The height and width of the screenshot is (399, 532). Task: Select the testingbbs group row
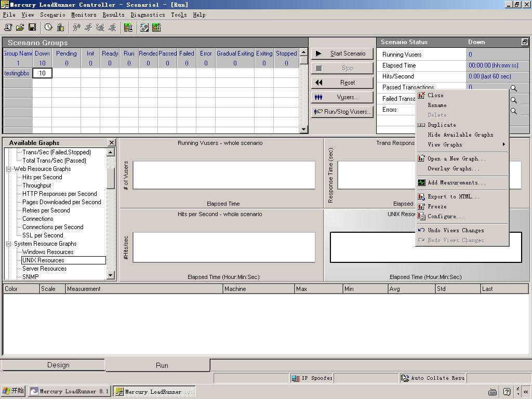click(17, 73)
